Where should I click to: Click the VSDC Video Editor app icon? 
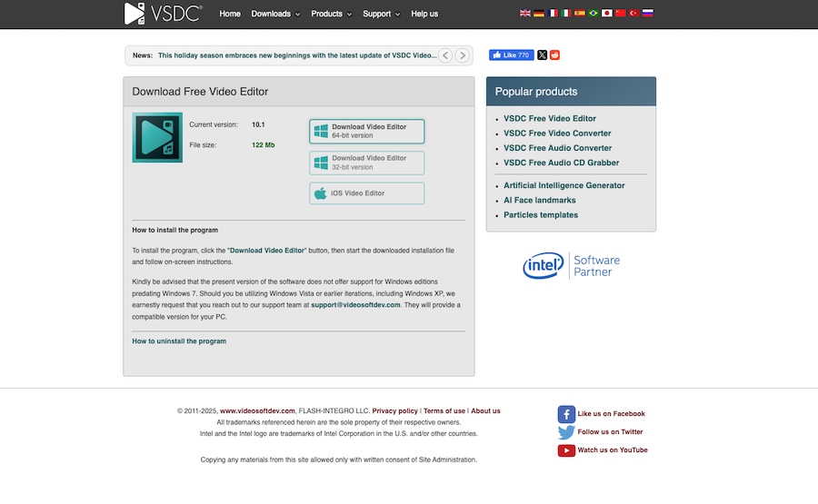157,137
